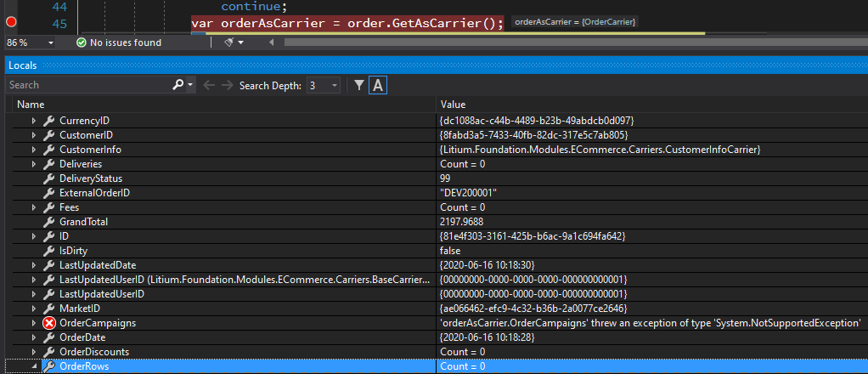Click the Value column header
The height and width of the screenshot is (374, 868).
click(x=652, y=105)
